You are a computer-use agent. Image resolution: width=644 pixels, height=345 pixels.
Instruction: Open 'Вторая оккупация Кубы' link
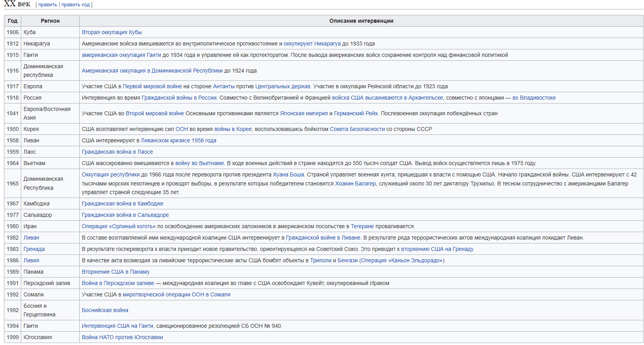point(111,32)
